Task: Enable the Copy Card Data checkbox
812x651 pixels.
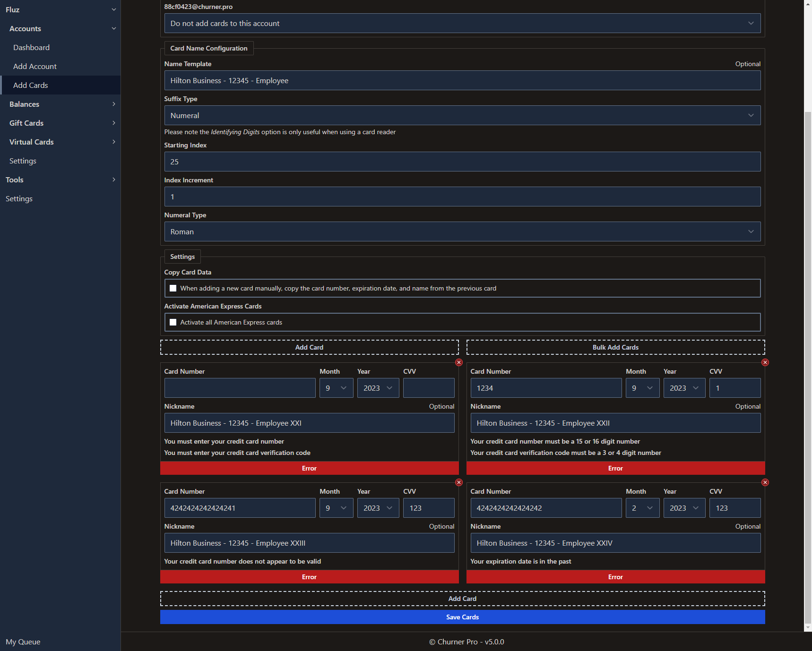Action: [173, 288]
